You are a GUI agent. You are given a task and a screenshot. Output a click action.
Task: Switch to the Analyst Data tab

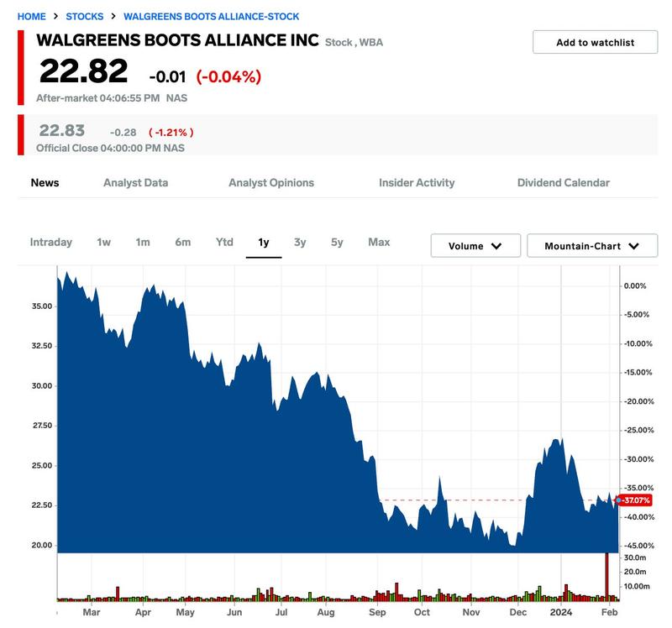[x=136, y=183]
